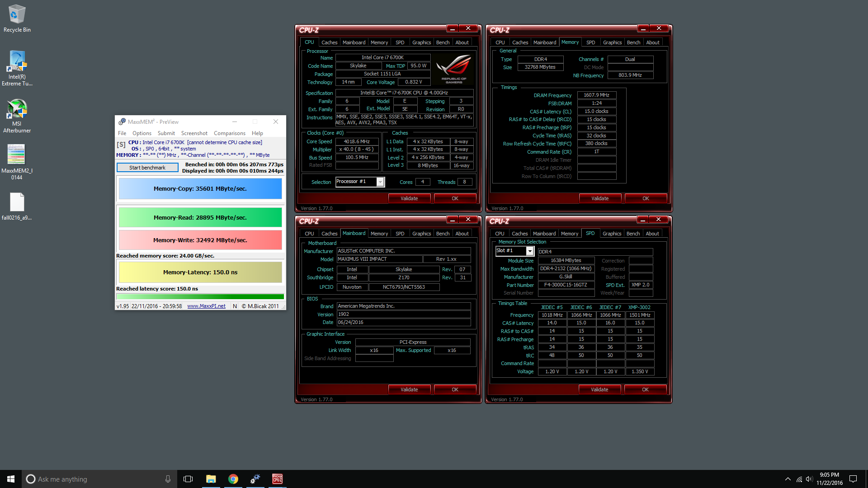Open File Explorer from the taskbar

pos(211,479)
